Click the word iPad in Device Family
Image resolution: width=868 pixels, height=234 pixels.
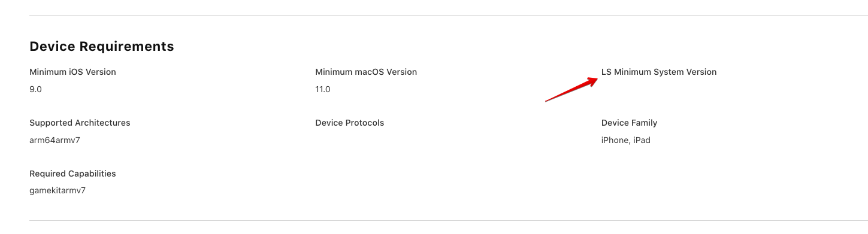(641, 140)
